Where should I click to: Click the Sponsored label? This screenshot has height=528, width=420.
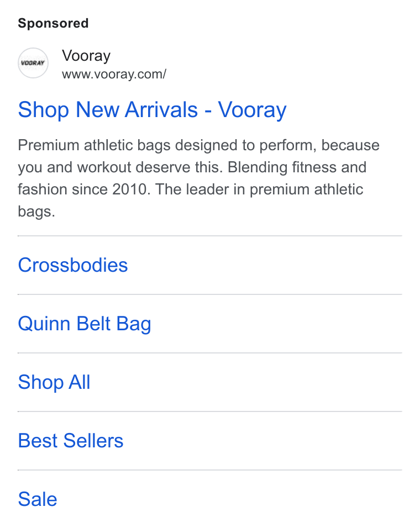[x=53, y=23]
